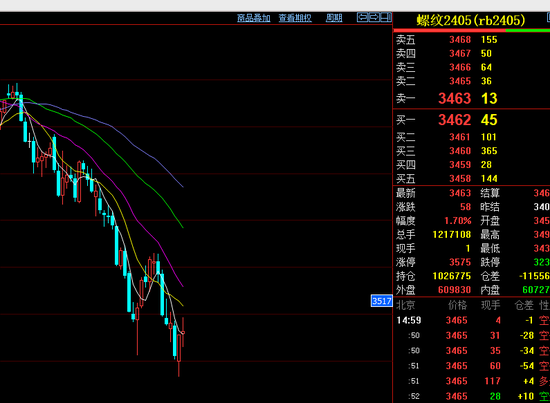
Task: Click the 14:59 trade tick row
Action: [471, 320]
